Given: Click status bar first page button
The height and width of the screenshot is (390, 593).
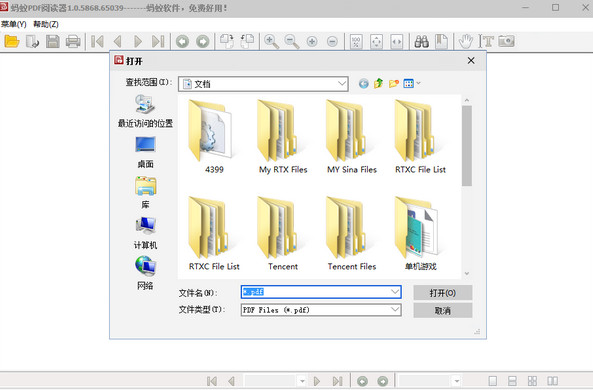Looking at the screenshot, I should tap(212, 381).
